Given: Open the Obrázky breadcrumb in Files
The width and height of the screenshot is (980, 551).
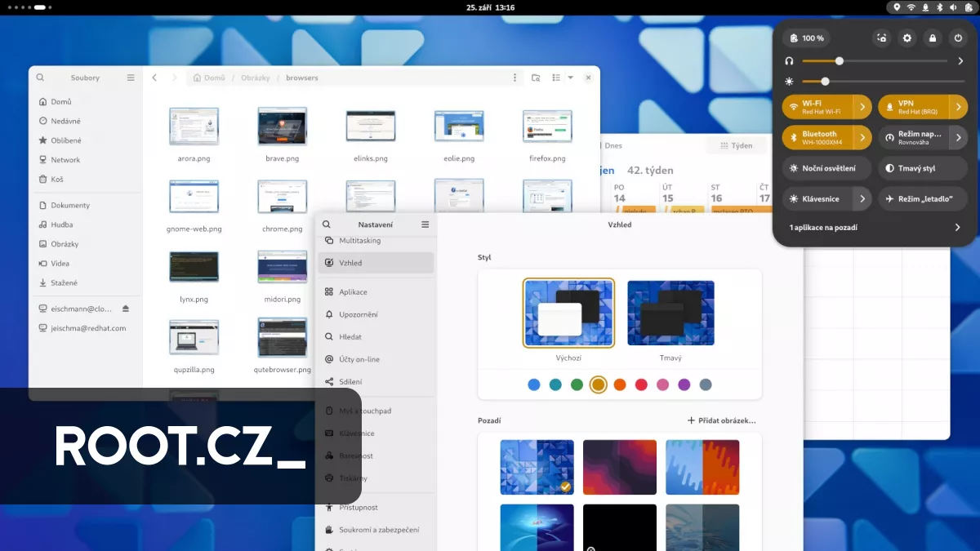Looking at the screenshot, I should pyautogui.click(x=255, y=78).
